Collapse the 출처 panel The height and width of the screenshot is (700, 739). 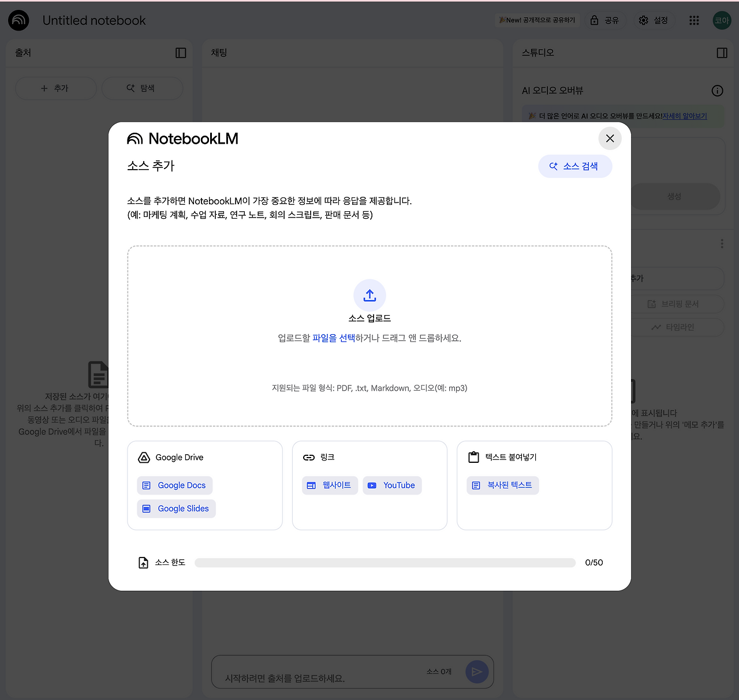pos(181,53)
